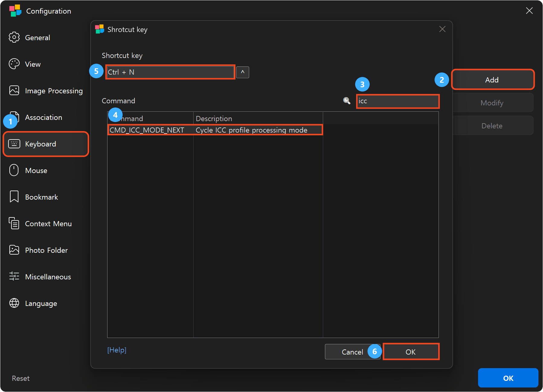The width and height of the screenshot is (543, 392).
Task: Click the View palette icon
Action: (14, 64)
